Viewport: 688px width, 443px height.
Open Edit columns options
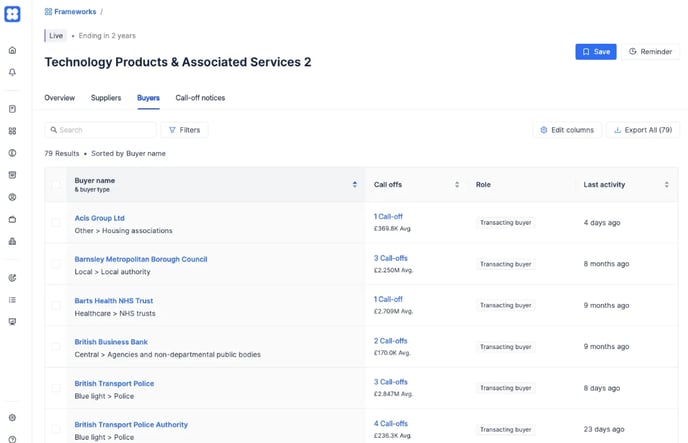[567, 130]
